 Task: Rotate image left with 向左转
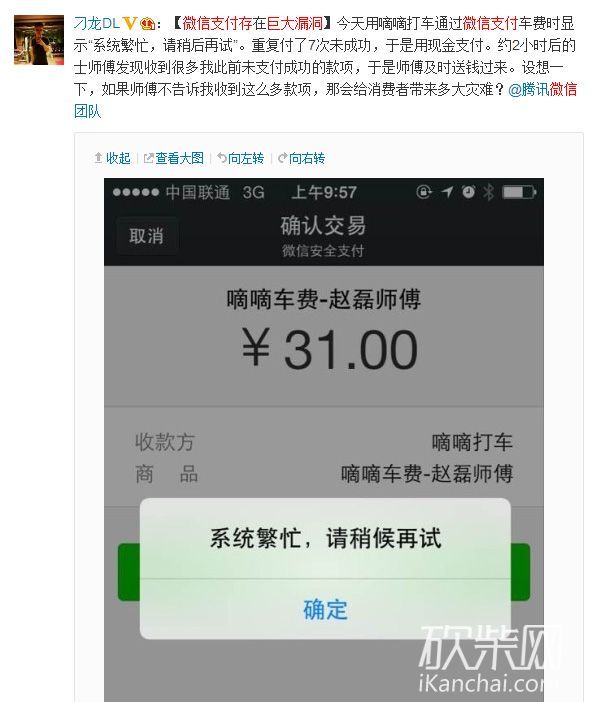coord(246,158)
